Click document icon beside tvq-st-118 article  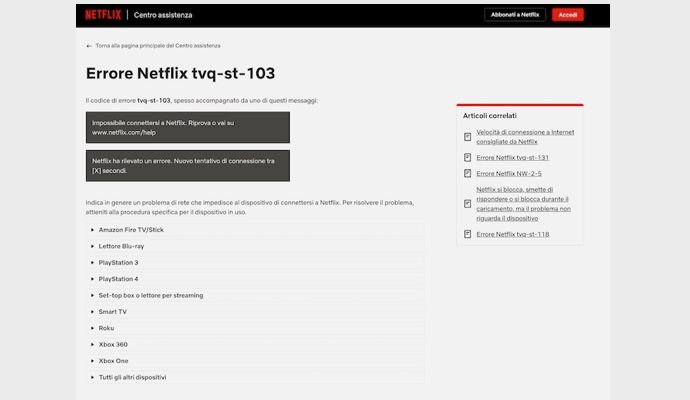tap(467, 234)
